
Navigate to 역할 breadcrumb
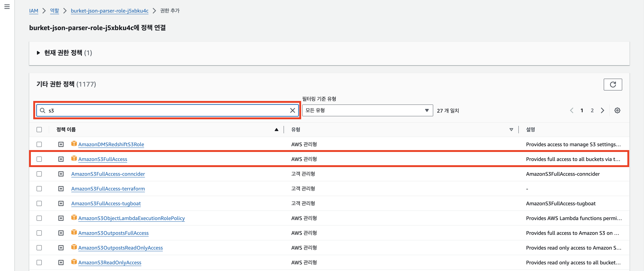pos(54,11)
